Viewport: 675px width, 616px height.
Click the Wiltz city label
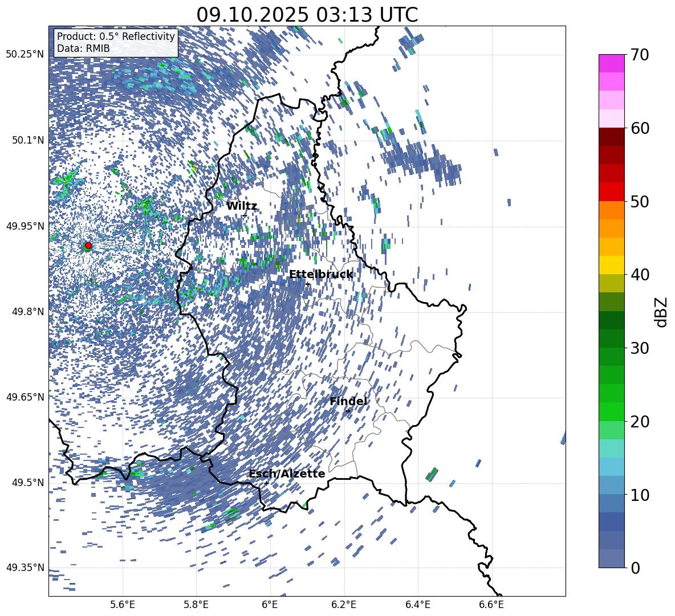(242, 206)
